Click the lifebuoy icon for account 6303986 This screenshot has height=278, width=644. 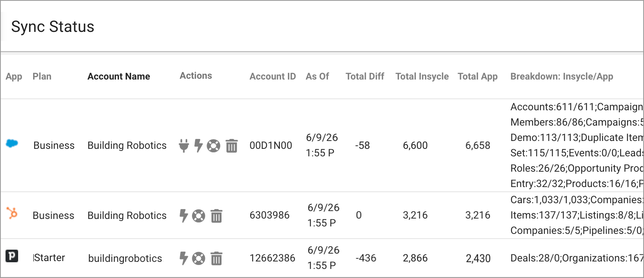[199, 216]
